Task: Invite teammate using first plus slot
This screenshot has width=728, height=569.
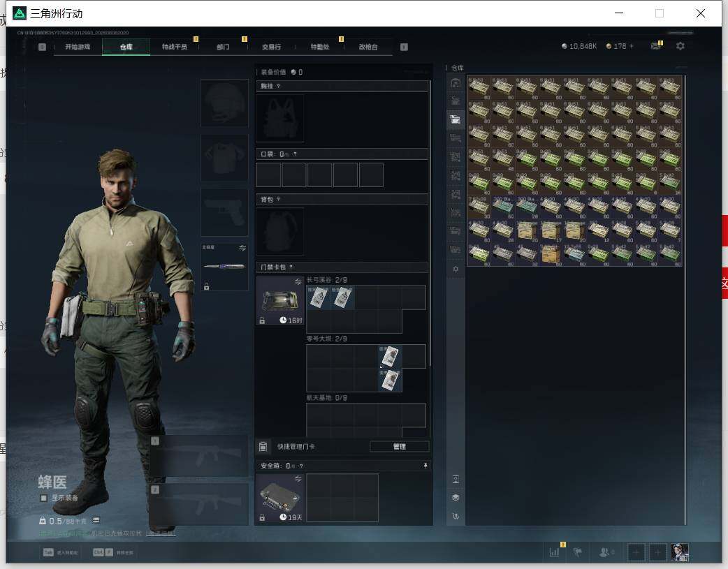Action: coord(636,552)
